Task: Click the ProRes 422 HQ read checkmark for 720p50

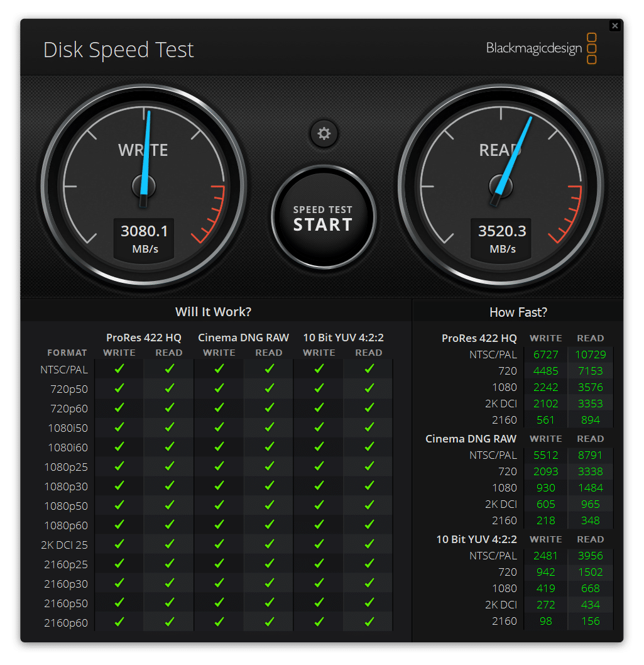Action: click(x=170, y=388)
